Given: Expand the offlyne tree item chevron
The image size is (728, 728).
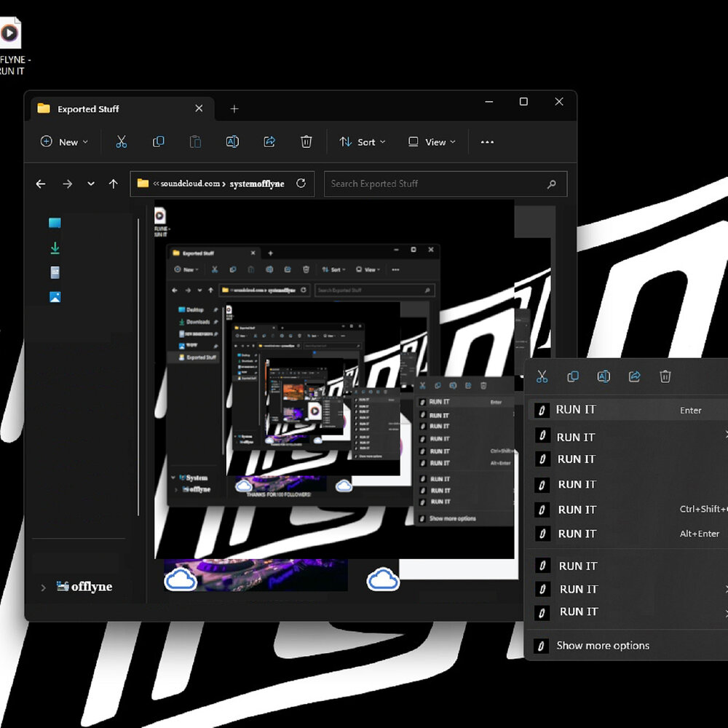Looking at the screenshot, I should point(43,587).
